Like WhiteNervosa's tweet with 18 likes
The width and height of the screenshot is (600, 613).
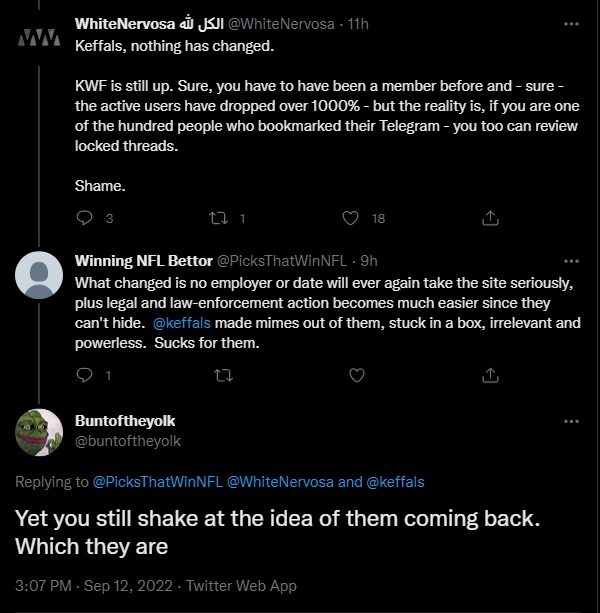click(x=350, y=218)
